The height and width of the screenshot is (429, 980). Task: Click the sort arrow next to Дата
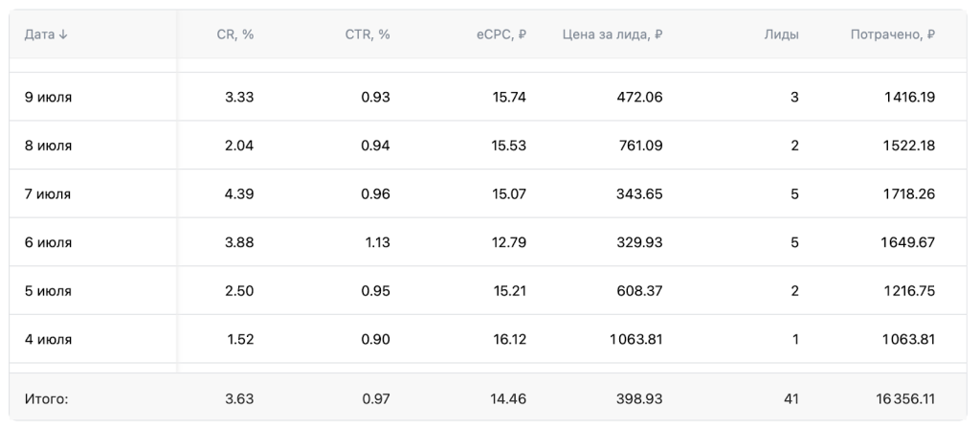tap(64, 34)
